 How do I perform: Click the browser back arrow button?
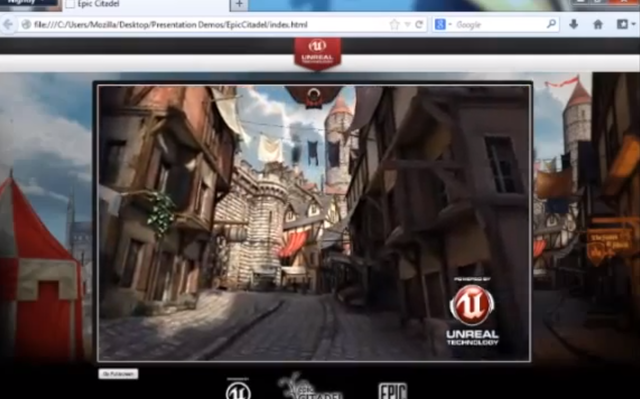point(7,25)
